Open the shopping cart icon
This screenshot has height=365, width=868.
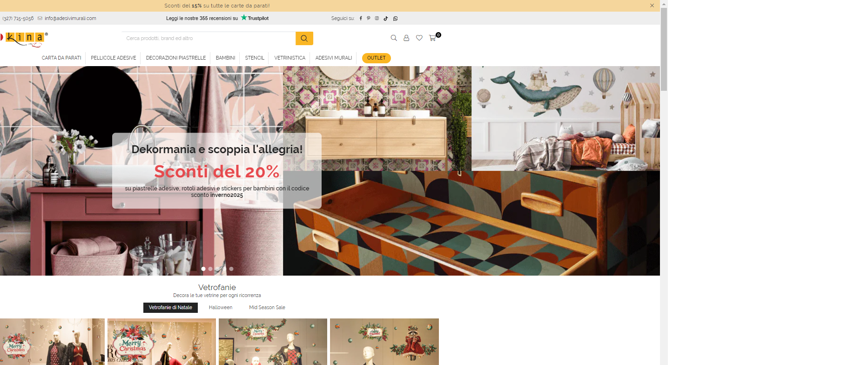point(433,38)
